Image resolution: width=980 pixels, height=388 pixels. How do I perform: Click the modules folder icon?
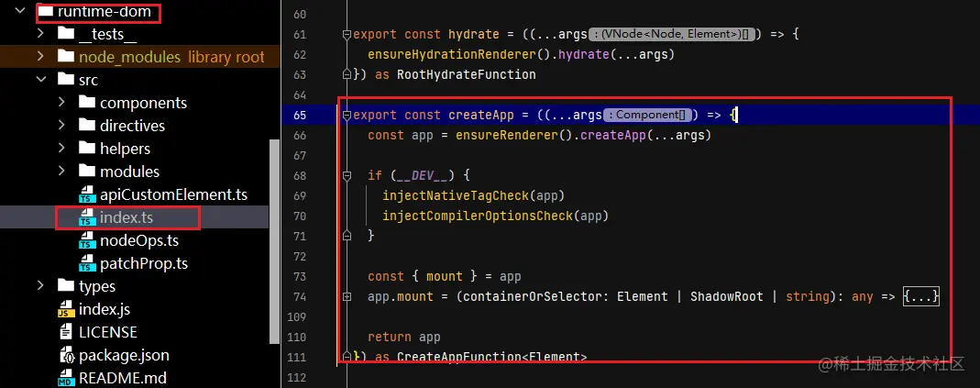(87, 171)
